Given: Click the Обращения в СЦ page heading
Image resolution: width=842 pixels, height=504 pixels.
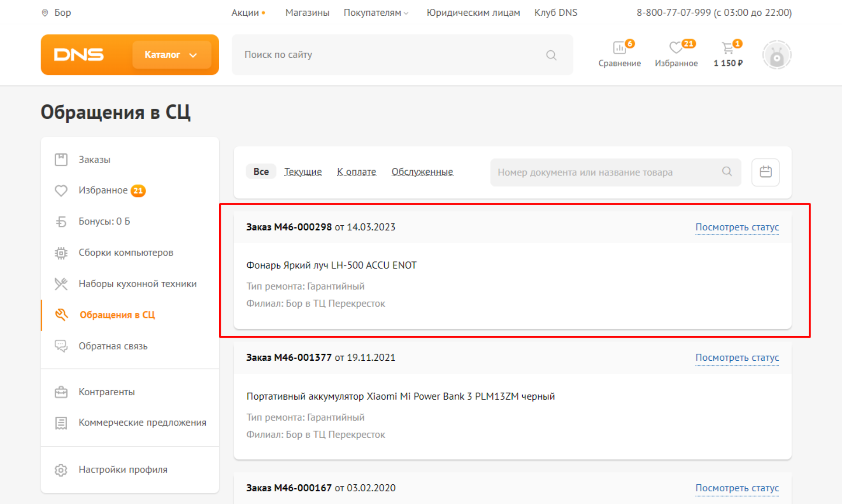Looking at the screenshot, I should [115, 112].
